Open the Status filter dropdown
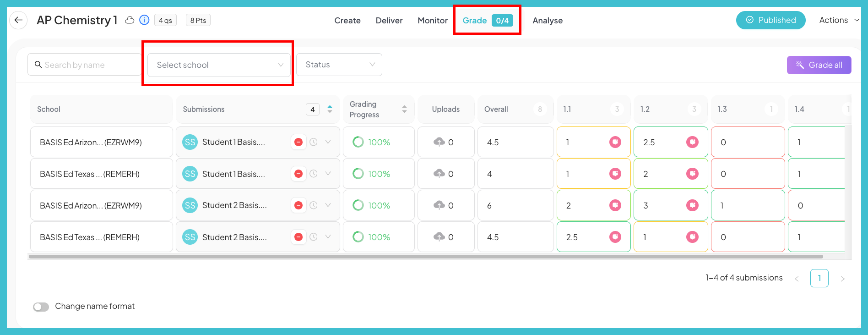The height and width of the screenshot is (335, 868). pos(339,65)
